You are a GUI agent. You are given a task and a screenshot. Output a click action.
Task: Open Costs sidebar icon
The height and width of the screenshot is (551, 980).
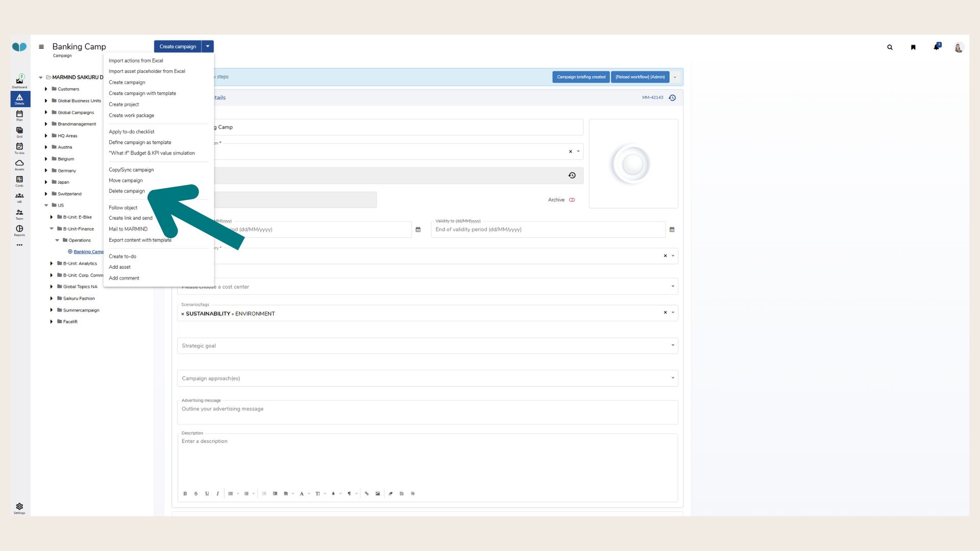pos(19,180)
